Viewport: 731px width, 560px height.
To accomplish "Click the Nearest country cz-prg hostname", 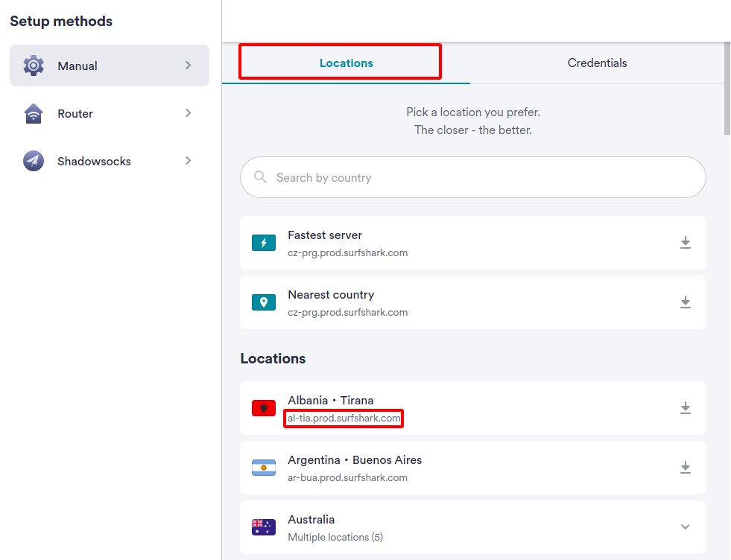I will [347, 313].
